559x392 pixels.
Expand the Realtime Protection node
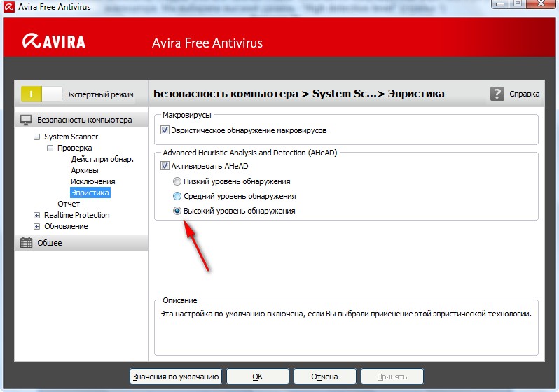click(36, 215)
